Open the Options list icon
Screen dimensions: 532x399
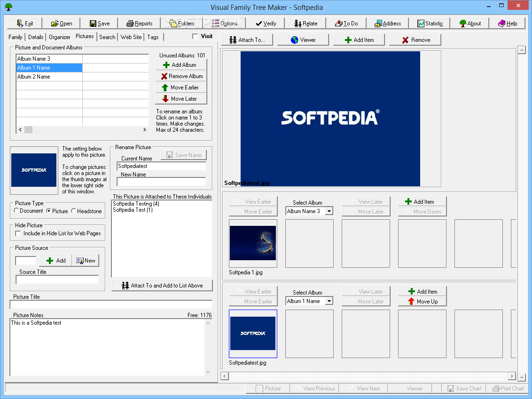[x=225, y=24]
